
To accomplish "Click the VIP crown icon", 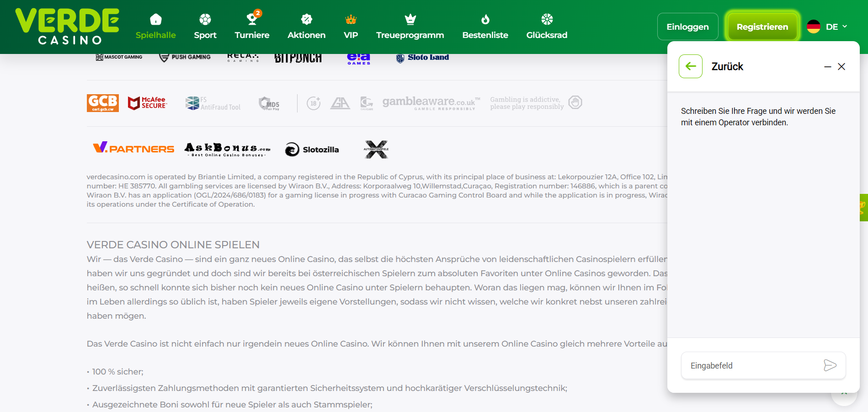I will pyautogui.click(x=351, y=19).
